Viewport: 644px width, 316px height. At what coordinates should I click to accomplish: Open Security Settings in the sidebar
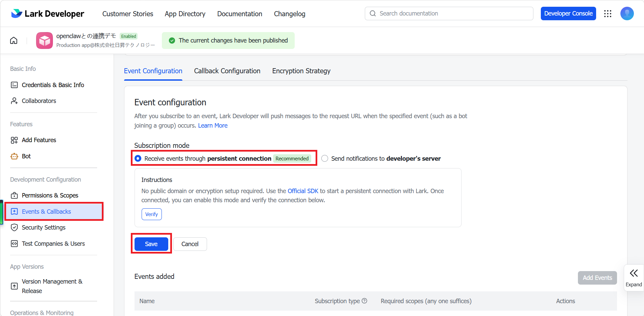point(43,228)
